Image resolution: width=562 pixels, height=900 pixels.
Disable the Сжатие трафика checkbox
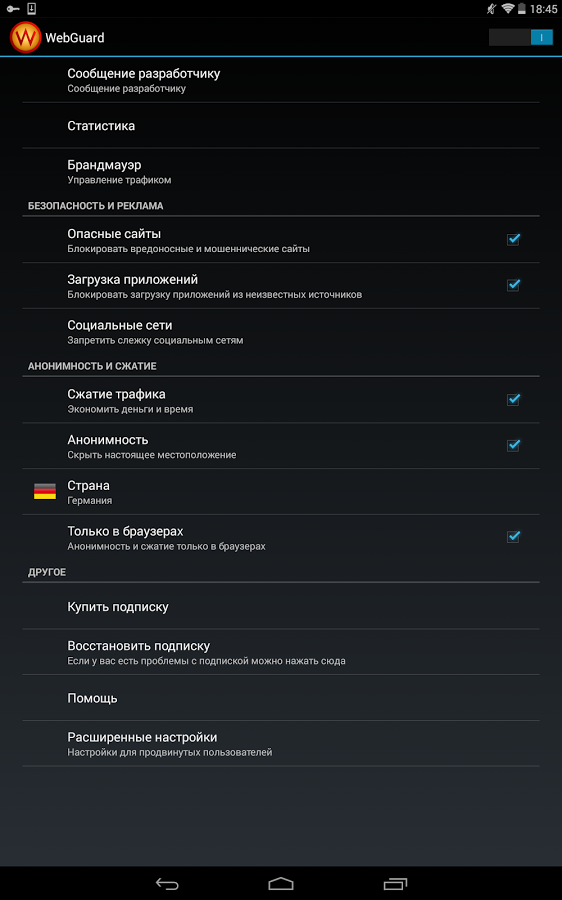coord(513,399)
